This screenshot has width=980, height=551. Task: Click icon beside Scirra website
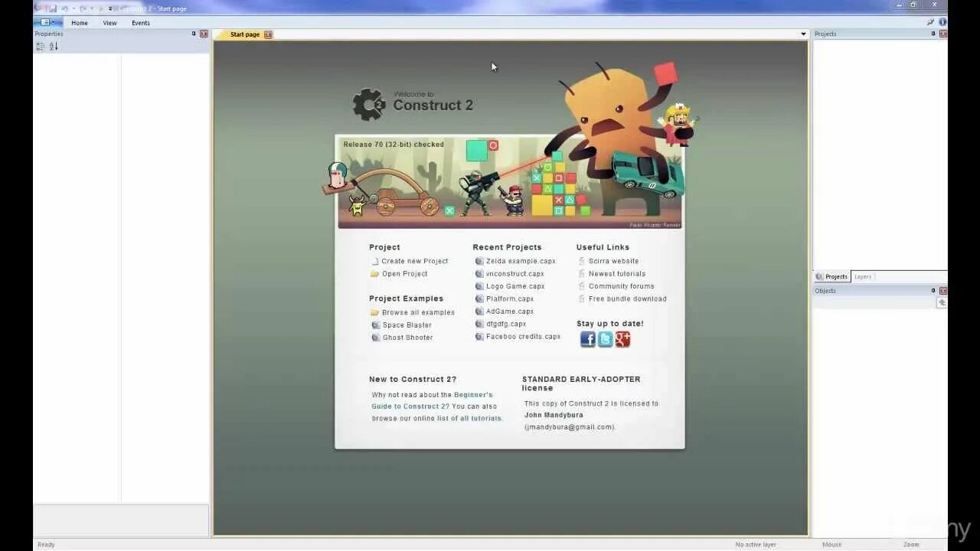click(582, 262)
